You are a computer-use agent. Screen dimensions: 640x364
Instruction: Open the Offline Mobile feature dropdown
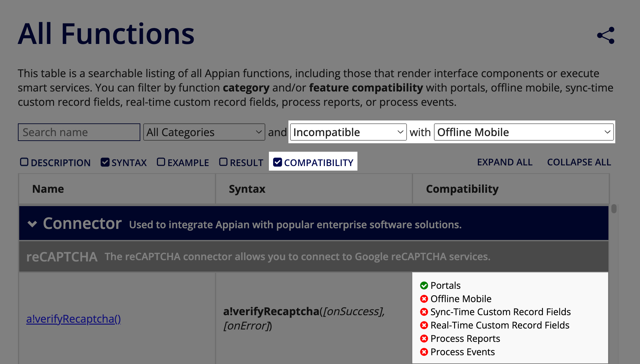[524, 132]
